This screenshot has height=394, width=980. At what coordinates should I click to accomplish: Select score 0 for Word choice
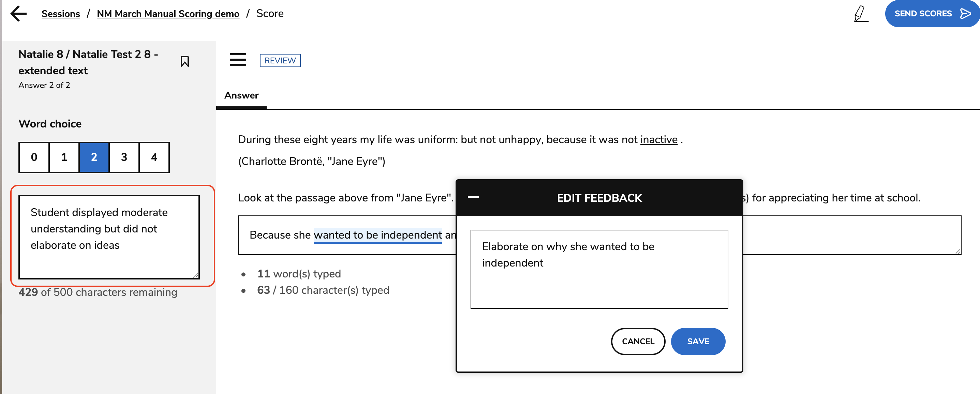(34, 157)
